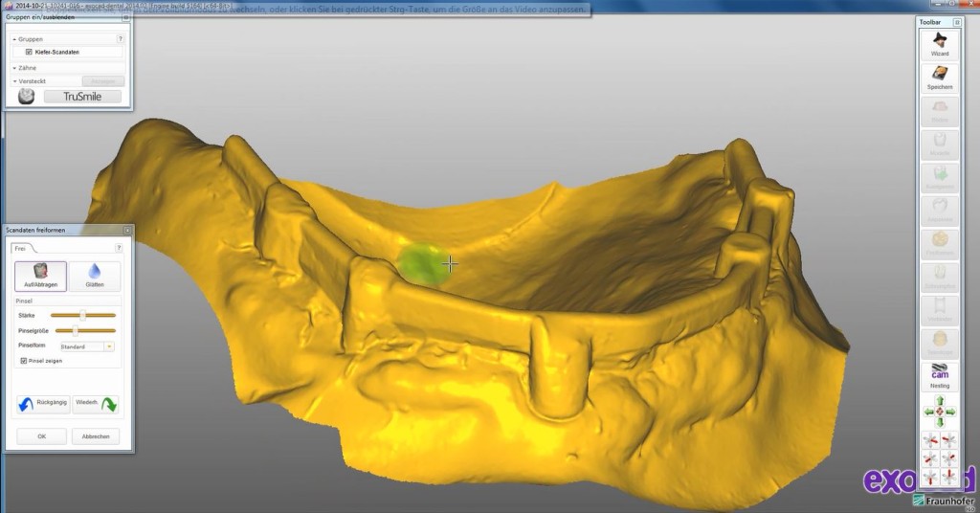Open the Pinselform dropdown
The width and height of the screenshot is (980, 513).
coord(109,346)
